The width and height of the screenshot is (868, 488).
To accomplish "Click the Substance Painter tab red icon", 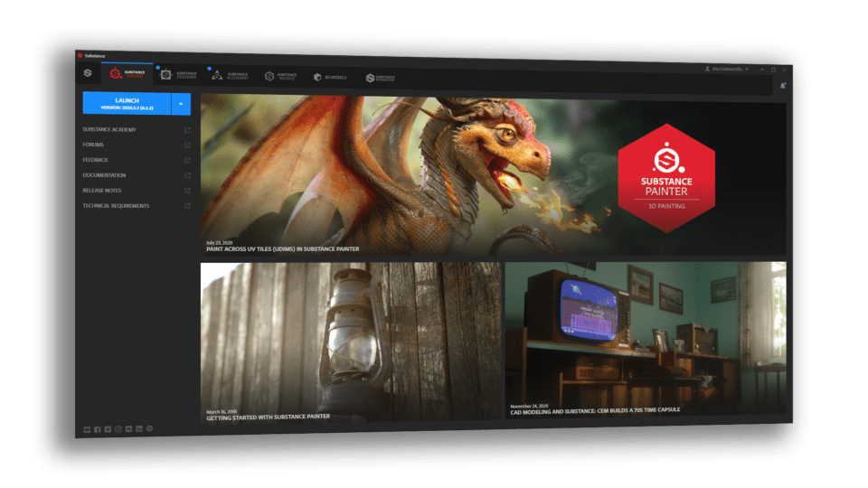I will [115, 73].
